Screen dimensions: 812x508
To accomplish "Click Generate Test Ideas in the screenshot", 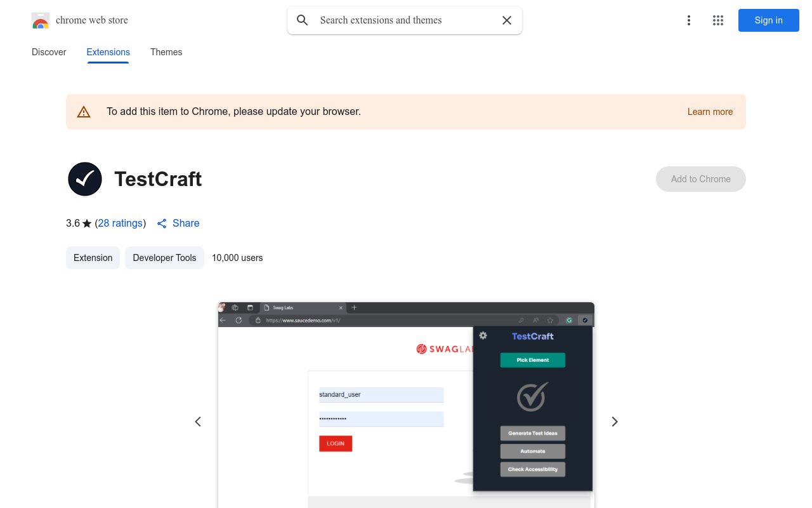I will pos(533,433).
